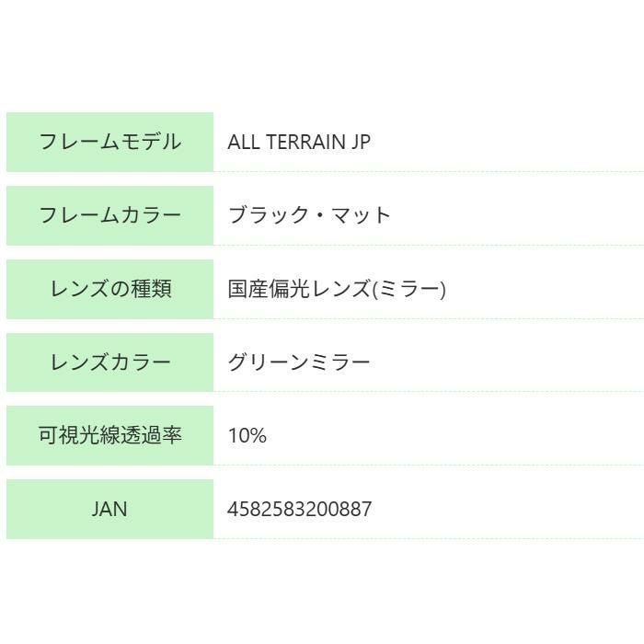Click the word TERRAIN in the model name

pyautogui.click(x=307, y=142)
